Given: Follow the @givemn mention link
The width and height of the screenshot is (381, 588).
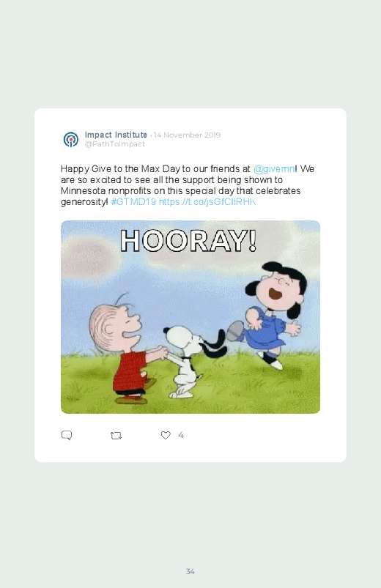Looking at the screenshot, I should [274, 168].
